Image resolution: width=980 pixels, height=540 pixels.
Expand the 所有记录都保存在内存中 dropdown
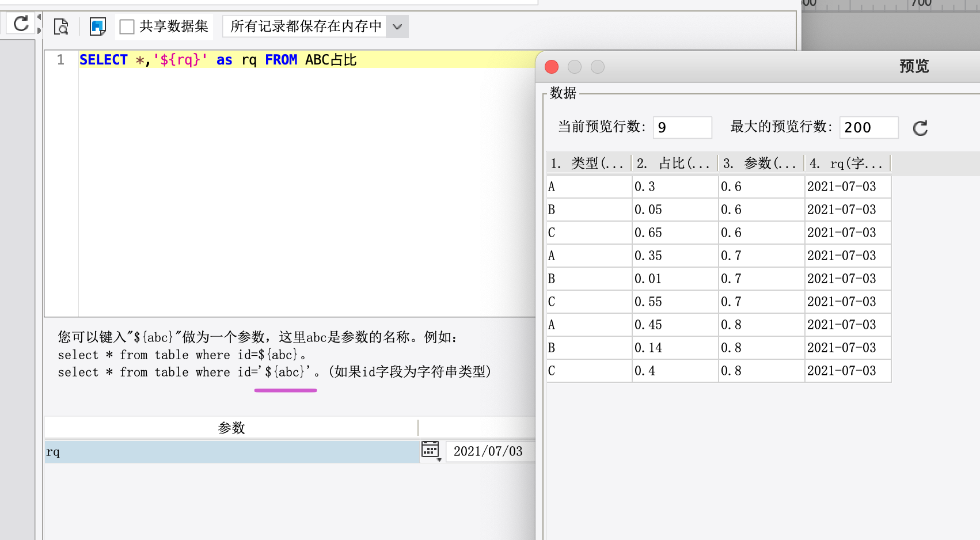coord(397,26)
